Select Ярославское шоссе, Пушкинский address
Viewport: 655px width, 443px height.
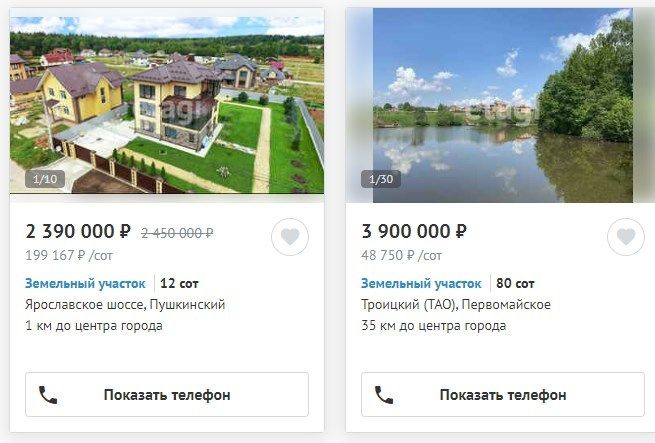pos(125,304)
